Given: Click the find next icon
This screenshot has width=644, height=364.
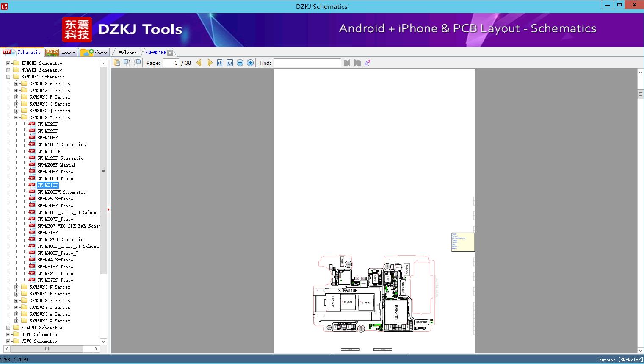Looking at the screenshot, I should click(x=357, y=63).
